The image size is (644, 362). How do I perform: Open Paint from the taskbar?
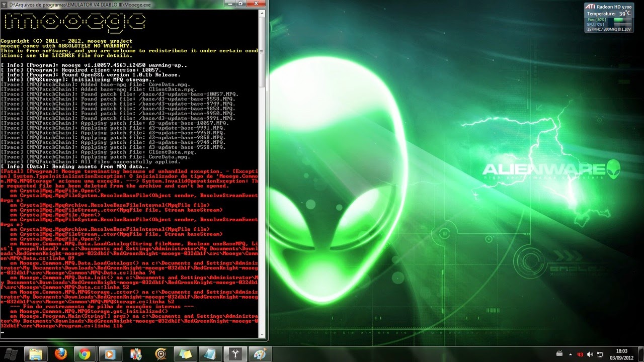tap(260, 354)
